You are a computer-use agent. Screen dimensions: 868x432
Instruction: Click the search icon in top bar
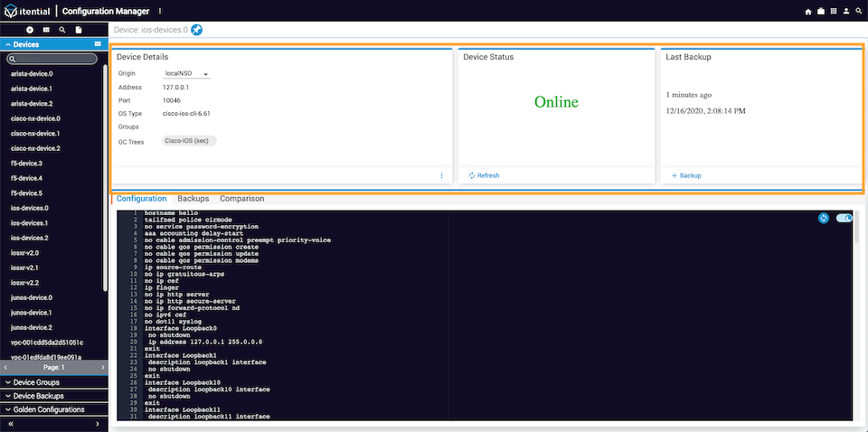(859, 11)
